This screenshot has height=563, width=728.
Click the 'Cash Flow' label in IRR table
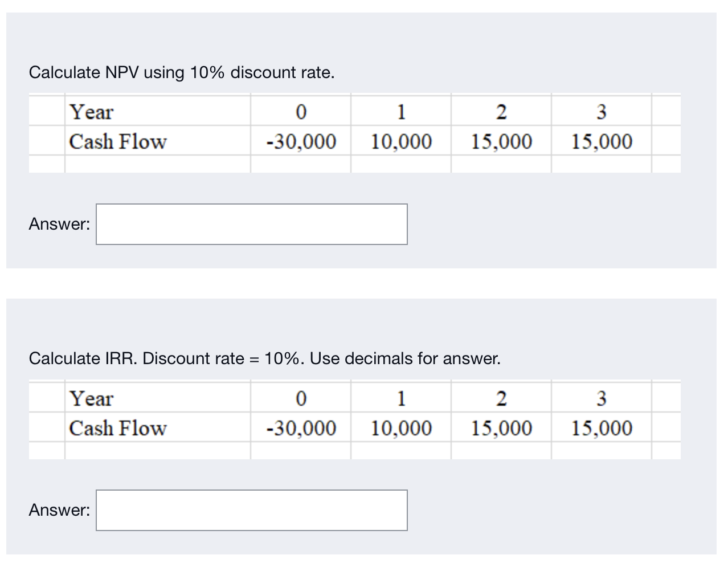tap(118, 429)
